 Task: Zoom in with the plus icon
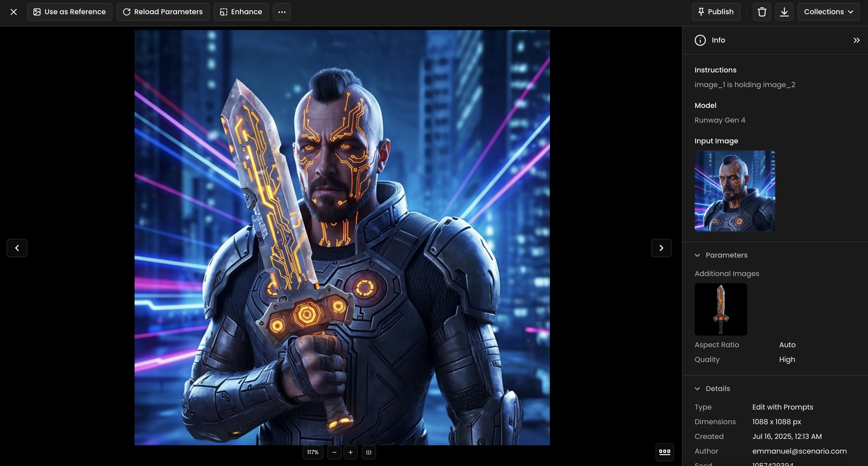(x=350, y=452)
